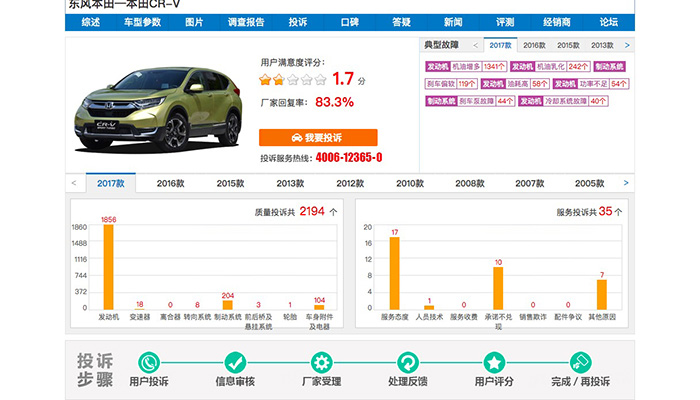Viewport: 700px width, 400px height.
Task: Select the 2015款 complaints year tab
Action: click(x=230, y=183)
